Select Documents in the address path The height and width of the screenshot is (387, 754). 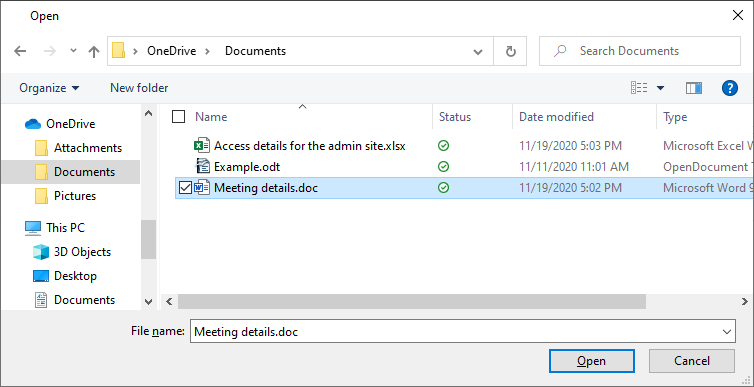[255, 51]
